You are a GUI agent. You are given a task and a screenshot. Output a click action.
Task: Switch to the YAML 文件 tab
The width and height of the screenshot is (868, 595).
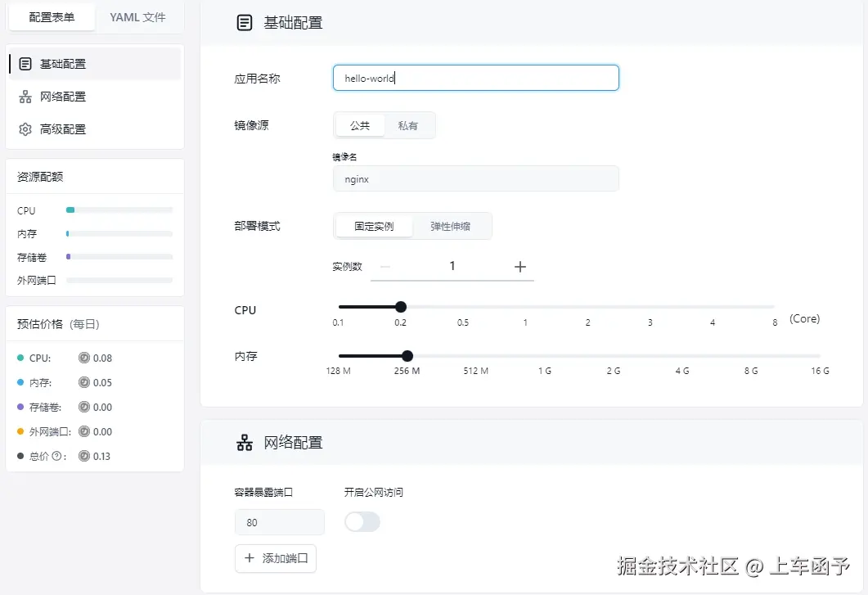[x=138, y=16]
